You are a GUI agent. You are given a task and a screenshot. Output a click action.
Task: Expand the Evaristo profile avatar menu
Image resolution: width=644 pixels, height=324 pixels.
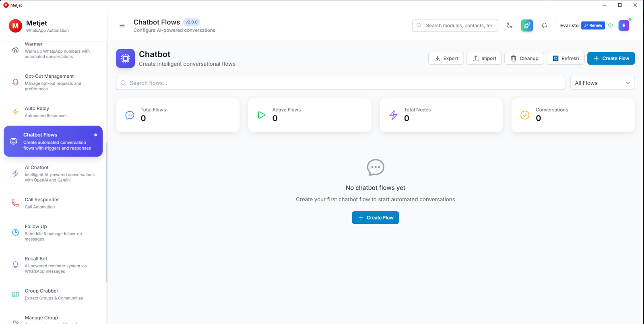[x=623, y=25]
